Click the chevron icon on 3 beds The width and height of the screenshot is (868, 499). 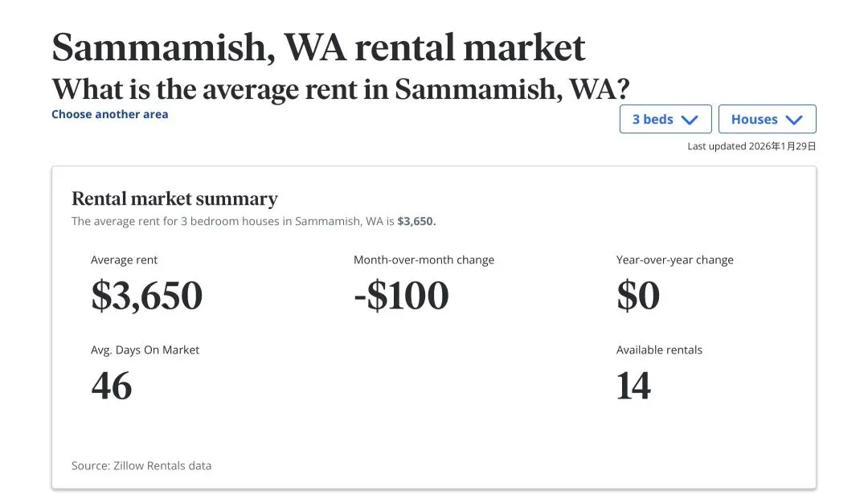[x=690, y=120]
